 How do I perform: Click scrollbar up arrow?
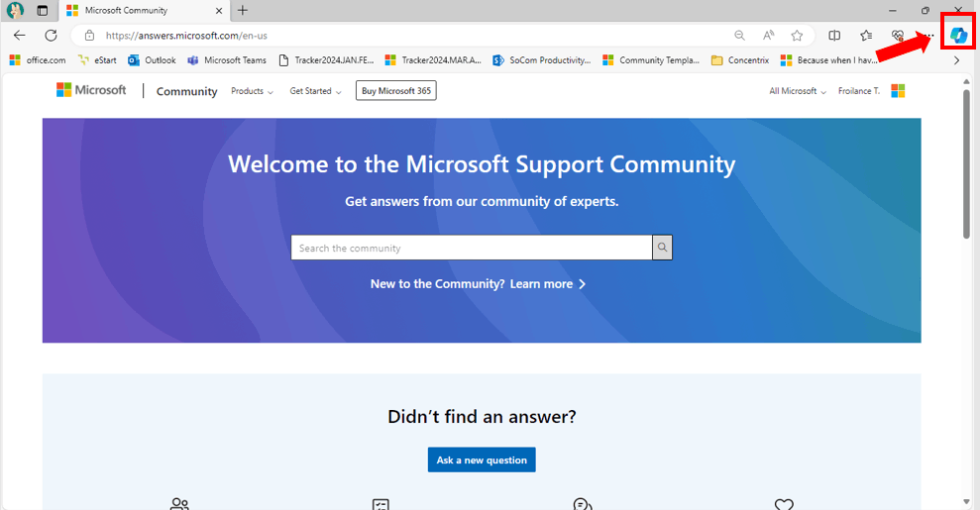966,82
